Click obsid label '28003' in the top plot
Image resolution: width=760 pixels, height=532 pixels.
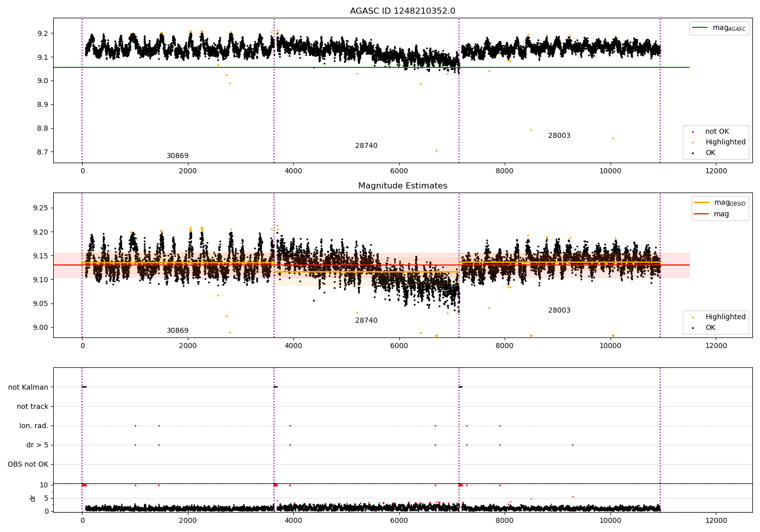point(559,136)
